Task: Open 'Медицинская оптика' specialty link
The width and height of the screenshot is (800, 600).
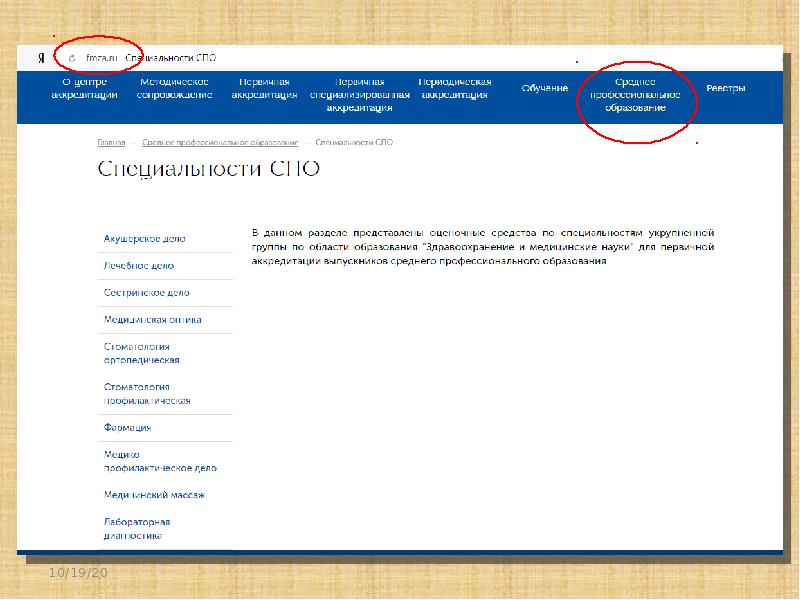Action: (152, 320)
